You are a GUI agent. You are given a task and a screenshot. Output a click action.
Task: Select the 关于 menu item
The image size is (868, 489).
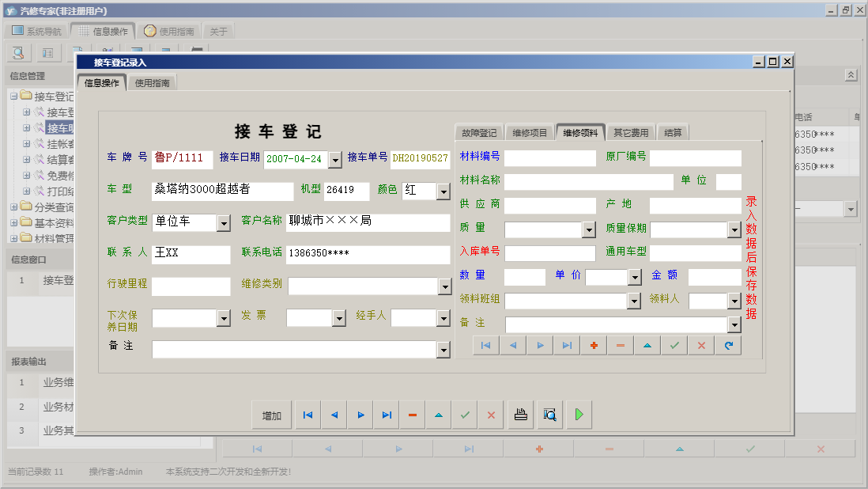pos(218,30)
